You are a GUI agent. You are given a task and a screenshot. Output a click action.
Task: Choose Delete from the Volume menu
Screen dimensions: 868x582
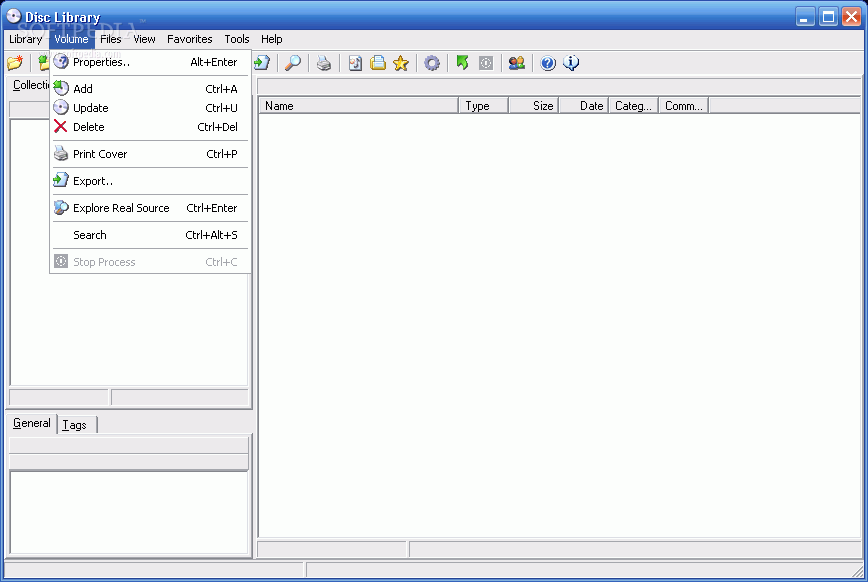(150, 127)
